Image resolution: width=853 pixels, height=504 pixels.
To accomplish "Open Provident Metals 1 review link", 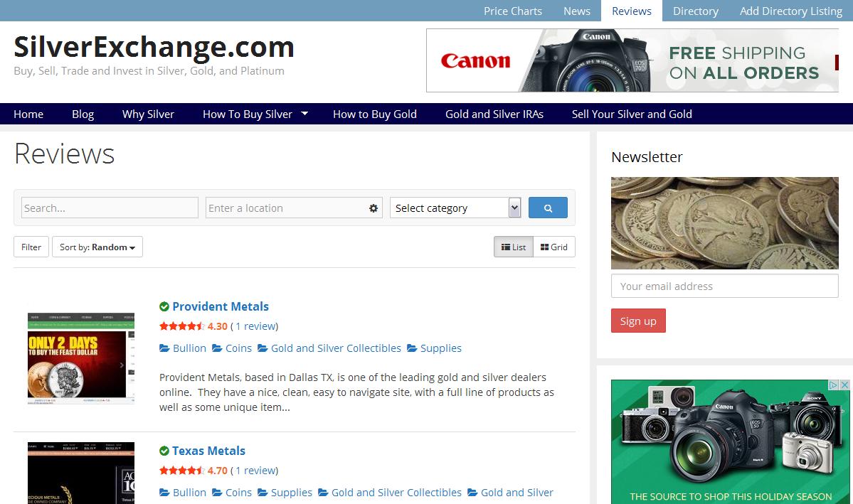I will (255, 326).
